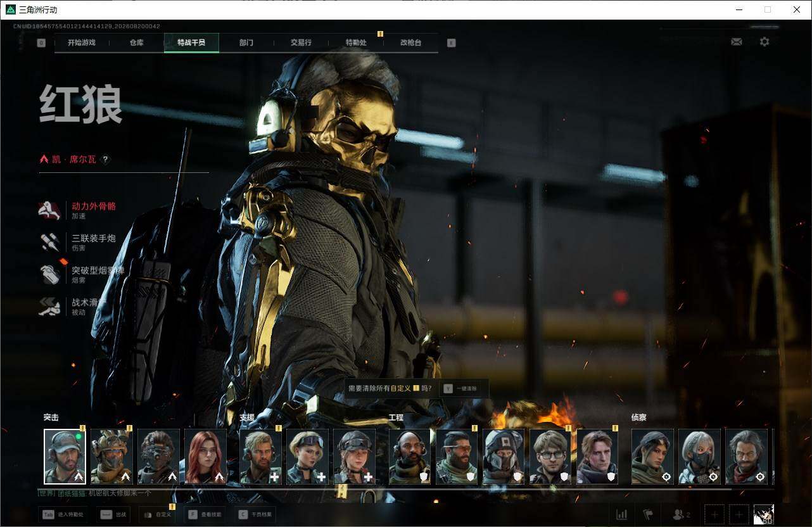Open the settings gear icon

764,42
